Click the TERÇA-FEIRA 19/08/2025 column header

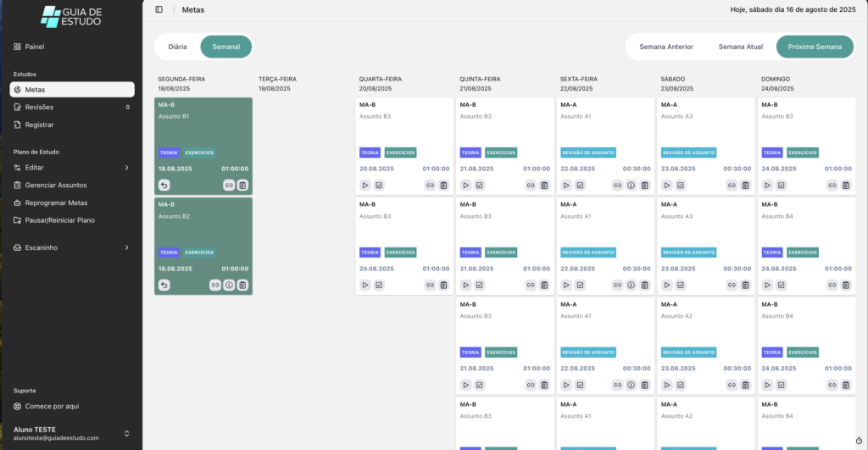click(277, 84)
